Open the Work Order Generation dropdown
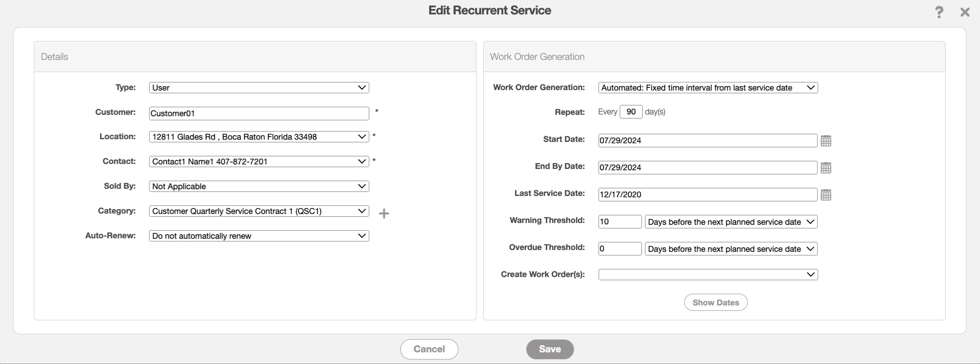980x364 pixels. [708, 88]
